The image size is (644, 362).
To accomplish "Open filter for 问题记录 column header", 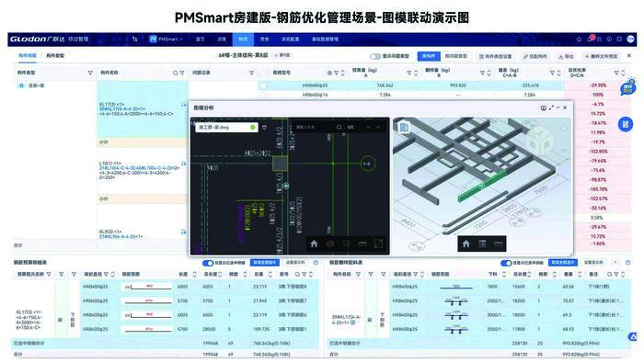I will coord(251,73).
